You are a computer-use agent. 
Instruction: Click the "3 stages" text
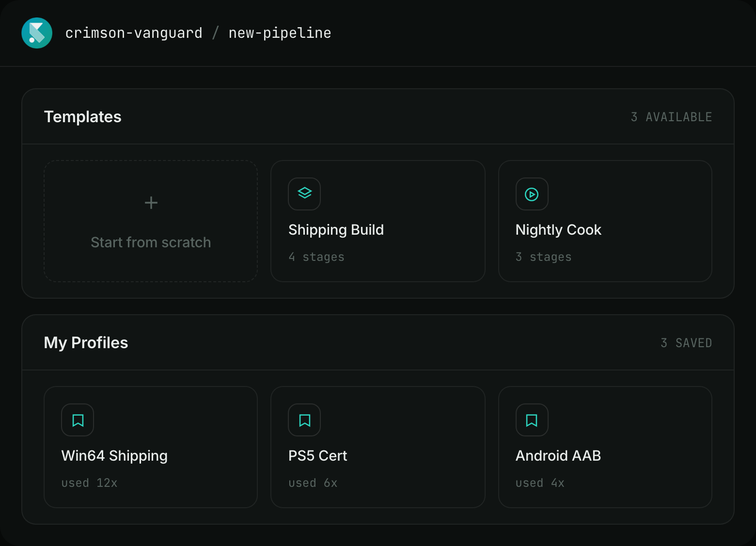[543, 257]
